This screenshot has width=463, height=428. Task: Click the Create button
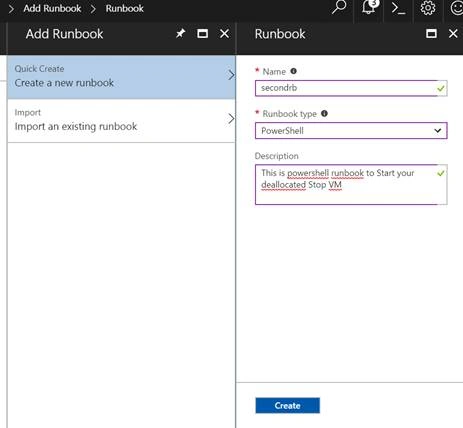[287, 405]
